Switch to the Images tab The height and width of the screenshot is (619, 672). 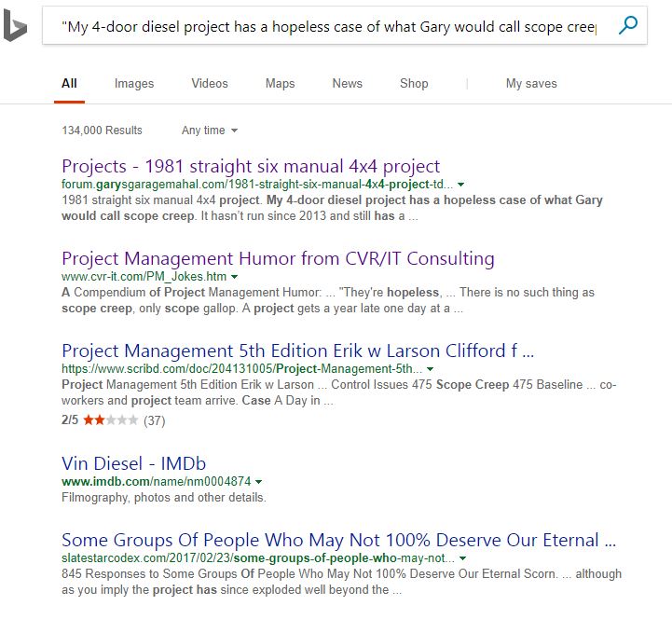(x=134, y=84)
